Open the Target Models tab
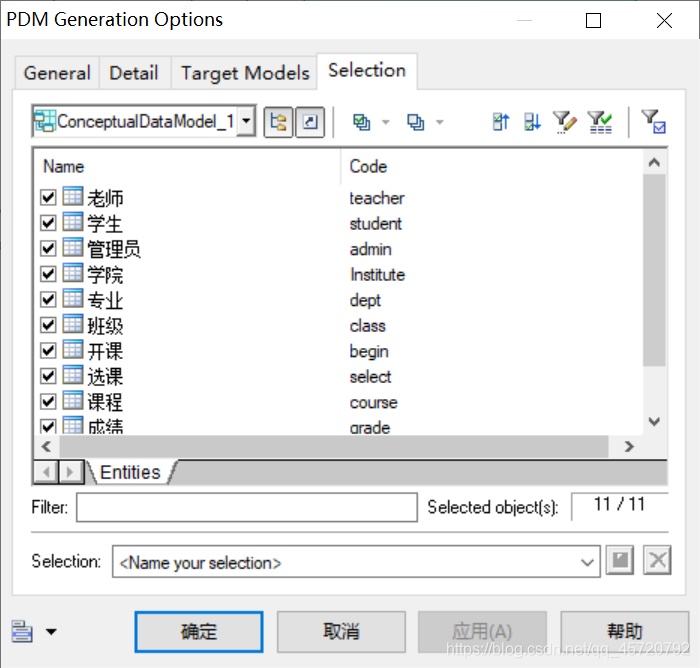Image resolution: width=700 pixels, height=668 pixels. [x=245, y=73]
